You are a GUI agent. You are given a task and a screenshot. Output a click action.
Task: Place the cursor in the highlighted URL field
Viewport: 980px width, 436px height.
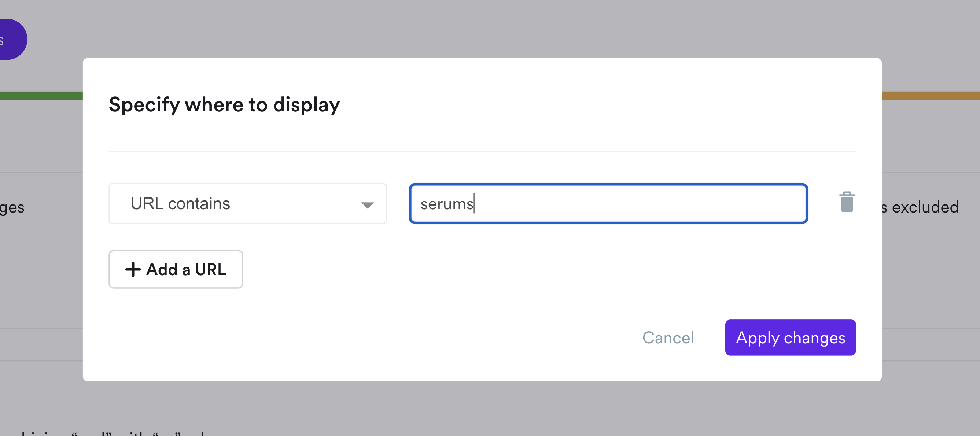click(x=608, y=204)
